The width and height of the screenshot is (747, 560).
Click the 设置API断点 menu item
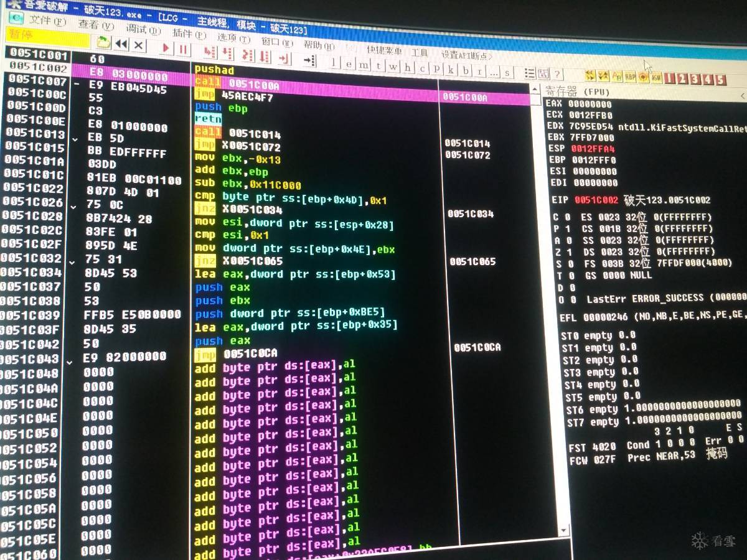(466, 55)
